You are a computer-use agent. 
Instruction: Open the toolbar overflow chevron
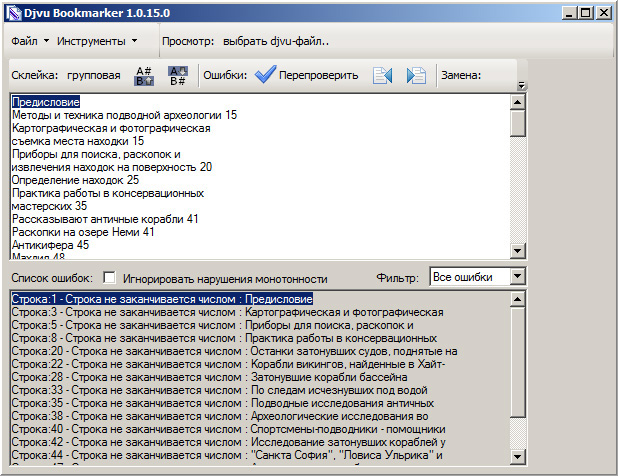[521, 85]
